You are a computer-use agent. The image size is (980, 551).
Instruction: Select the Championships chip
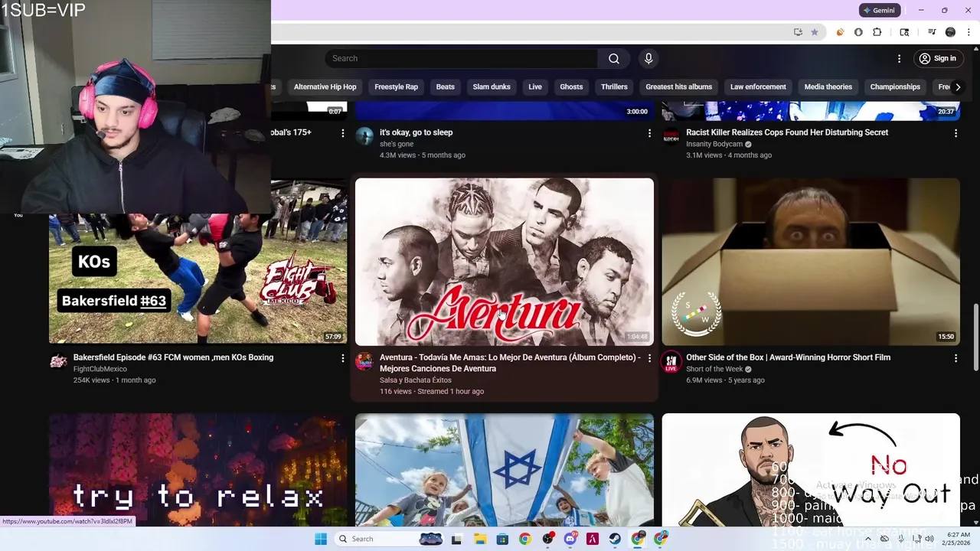(895, 87)
